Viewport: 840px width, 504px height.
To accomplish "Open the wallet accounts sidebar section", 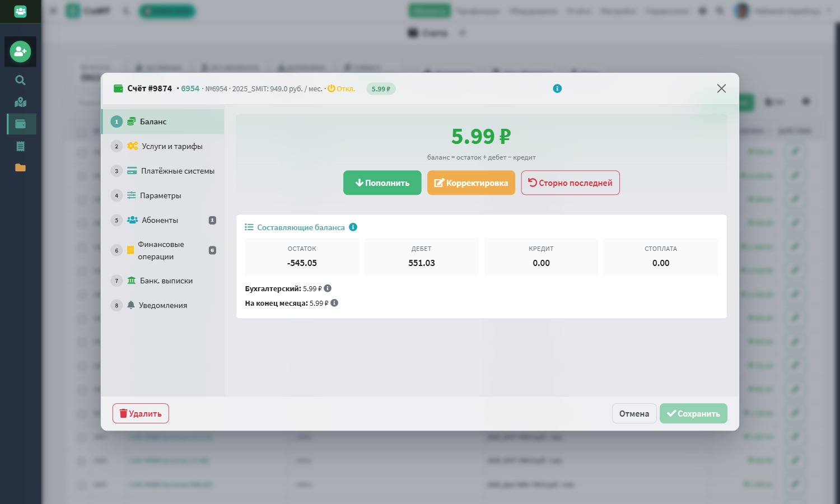I will 21,124.
